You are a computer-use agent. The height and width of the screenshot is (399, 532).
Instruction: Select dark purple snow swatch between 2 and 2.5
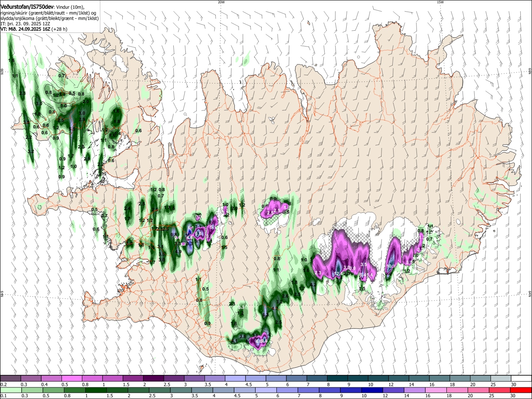[153, 379]
